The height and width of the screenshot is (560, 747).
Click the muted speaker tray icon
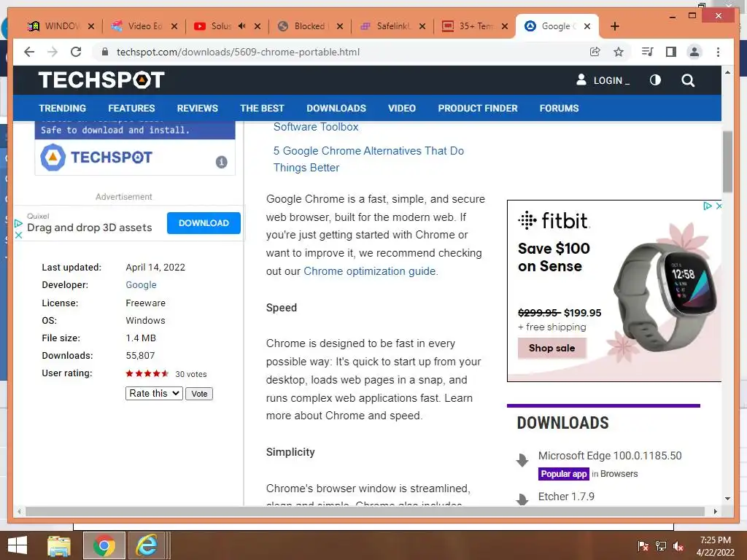678,546
